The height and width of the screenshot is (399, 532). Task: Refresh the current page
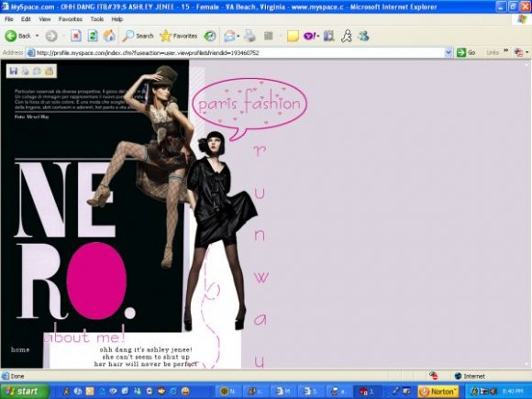pyautogui.click(x=93, y=36)
